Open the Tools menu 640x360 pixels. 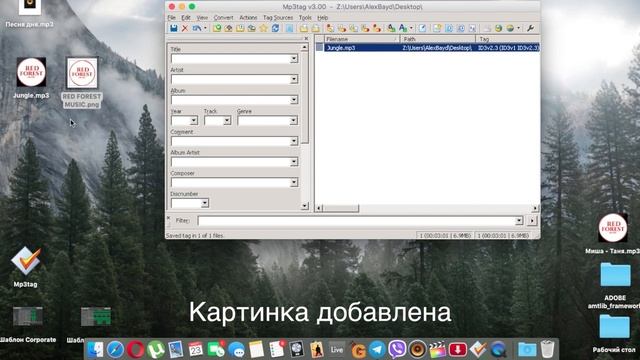[x=305, y=18]
